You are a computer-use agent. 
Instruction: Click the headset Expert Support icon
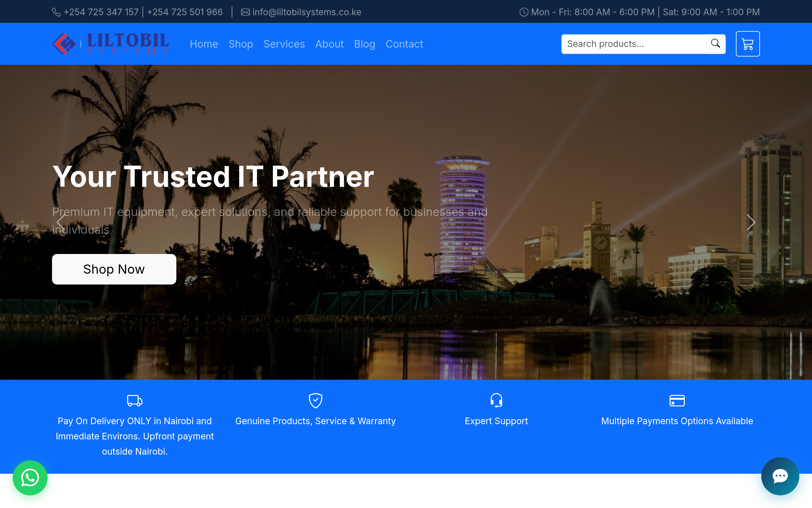[x=496, y=400]
